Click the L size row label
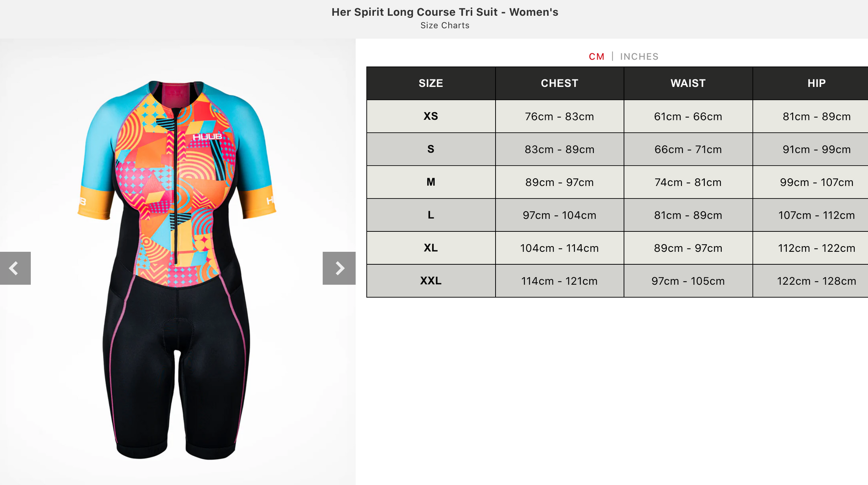Screen dimensions: 868x485 431,215
